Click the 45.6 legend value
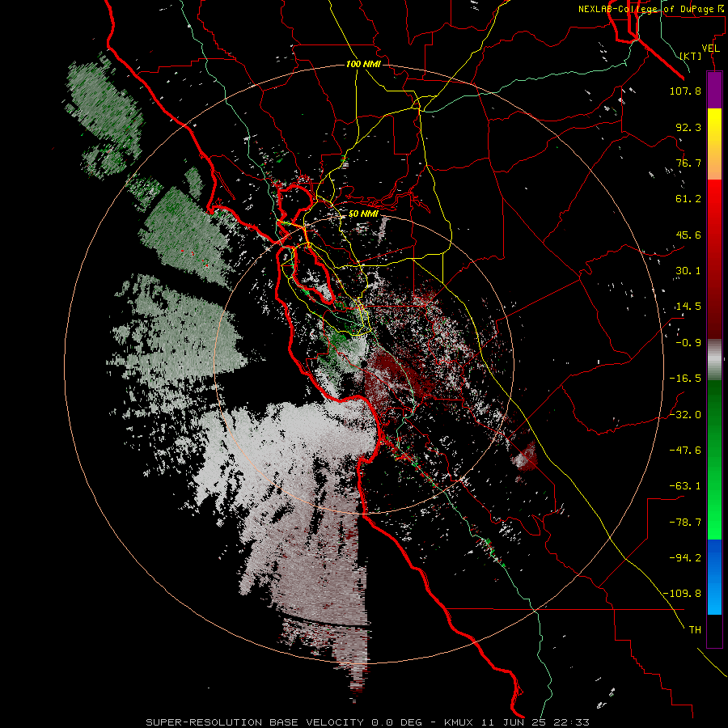Viewport: 728px width, 728px height. click(x=688, y=235)
